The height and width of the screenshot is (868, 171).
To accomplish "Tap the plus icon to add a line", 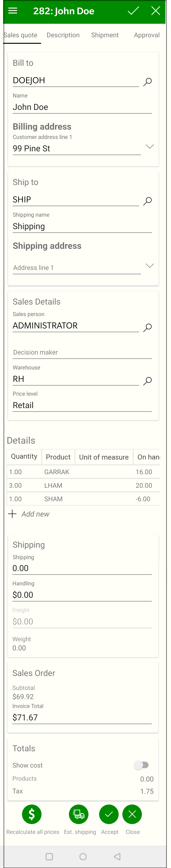I will (12, 514).
